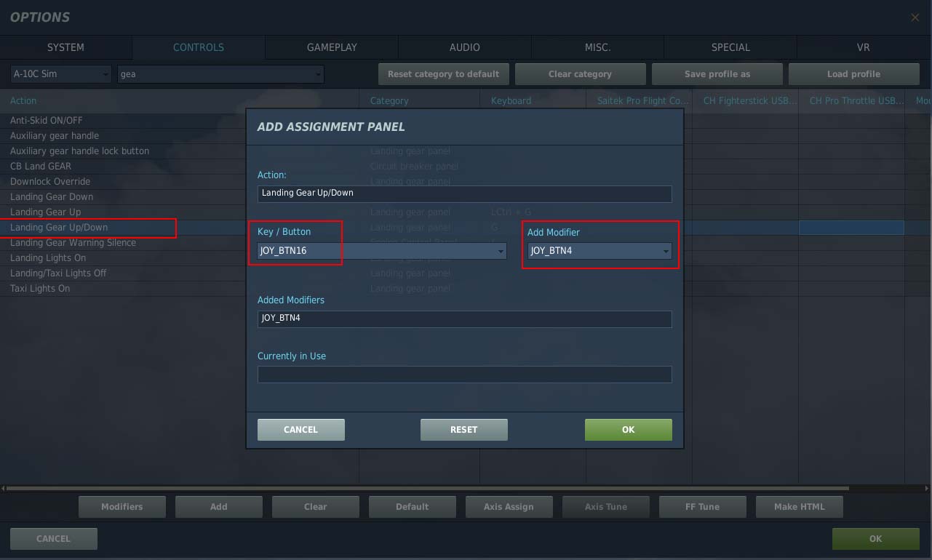This screenshot has height=560, width=932.
Task: Open the AUDIO tab
Action: [x=465, y=47]
